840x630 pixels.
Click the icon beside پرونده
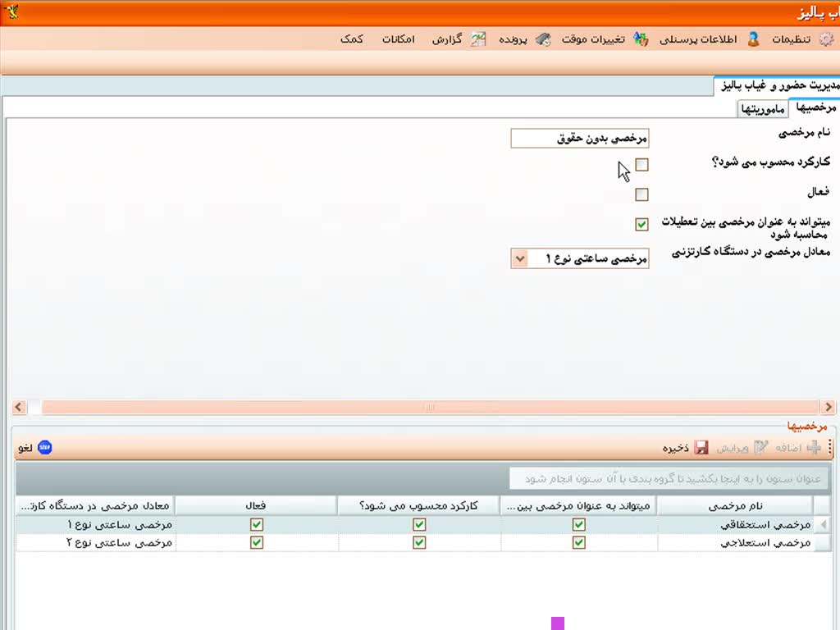pyautogui.click(x=543, y=39)
